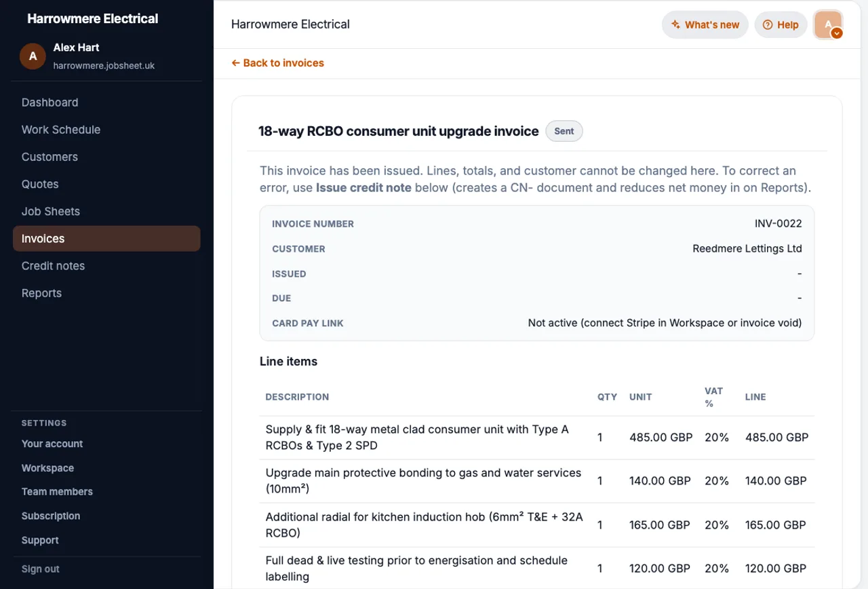868x589 pixels.
Task: Click the 18-way RCBO invoice heading
Action: 399,132
